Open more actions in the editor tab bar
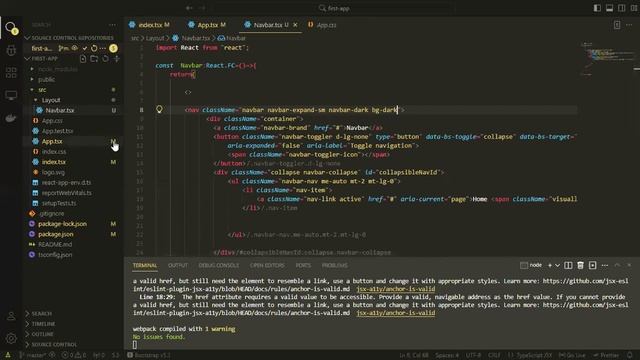The width and height of the screenshot is (640, 360). click(x=629, y=25)
